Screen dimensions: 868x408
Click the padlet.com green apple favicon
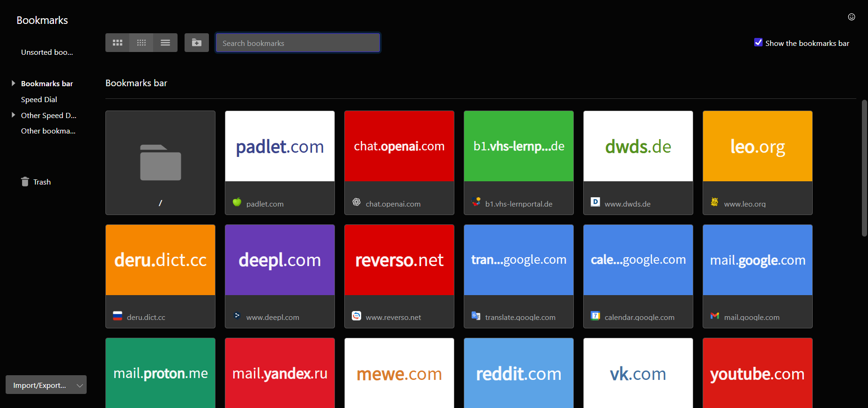pos(237,202)
